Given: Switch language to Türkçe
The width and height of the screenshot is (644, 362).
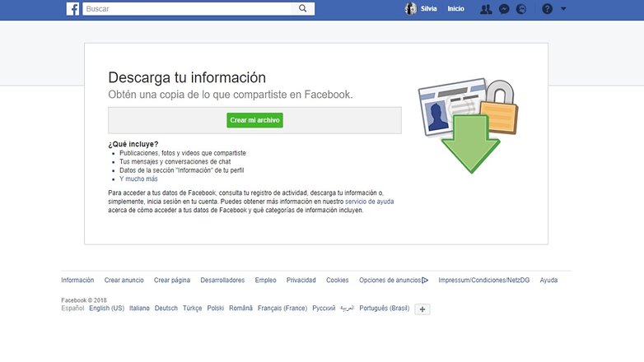Looking at the screenshot, I should 192,309.
